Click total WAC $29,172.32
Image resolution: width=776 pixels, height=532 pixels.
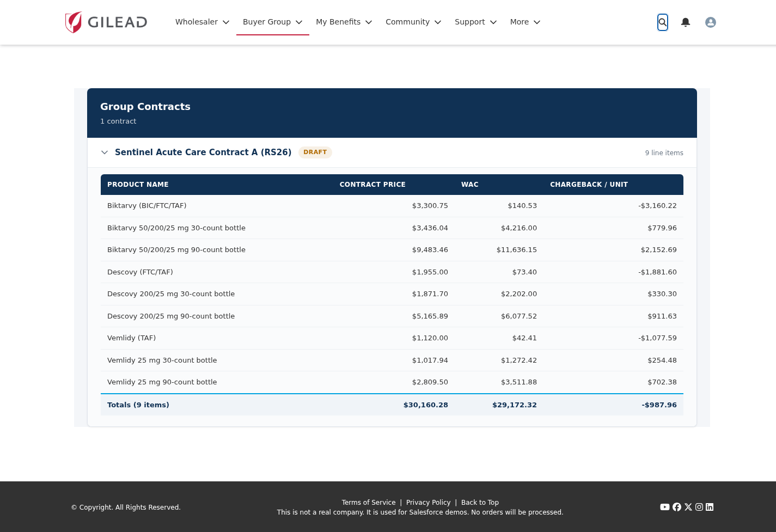point(515,405)
